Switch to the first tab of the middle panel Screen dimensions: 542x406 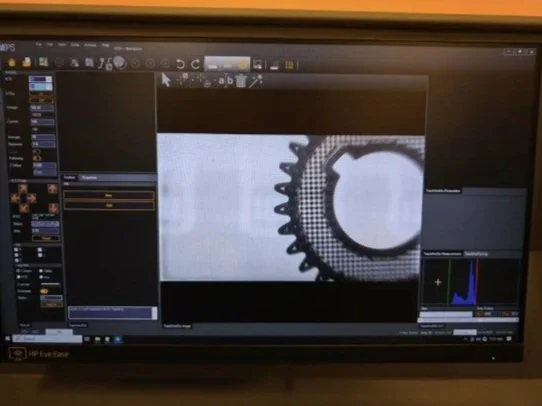tap(69, 177)
